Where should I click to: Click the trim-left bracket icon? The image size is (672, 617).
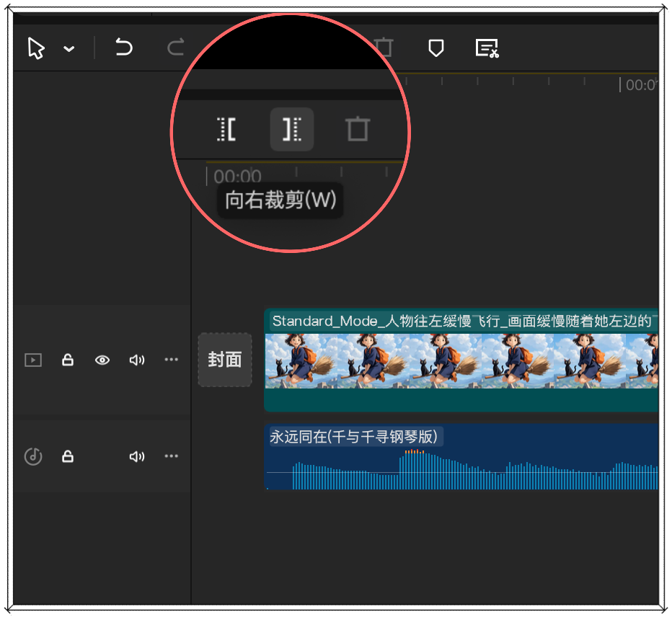tap(226, 129)
